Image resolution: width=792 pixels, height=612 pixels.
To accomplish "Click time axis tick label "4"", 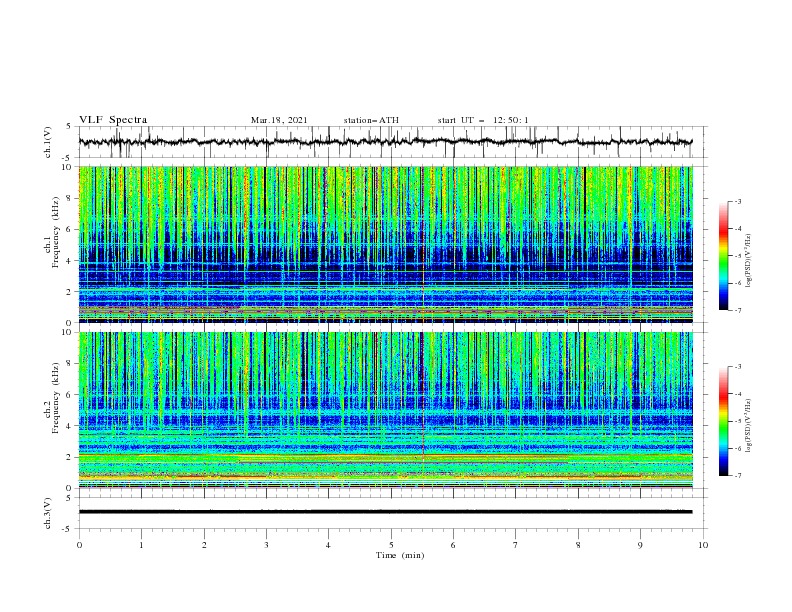I will pos(328,545).
